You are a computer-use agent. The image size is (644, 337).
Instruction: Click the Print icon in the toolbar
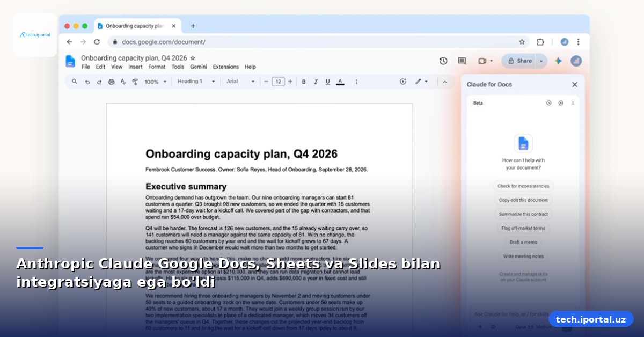coord(111,82)
